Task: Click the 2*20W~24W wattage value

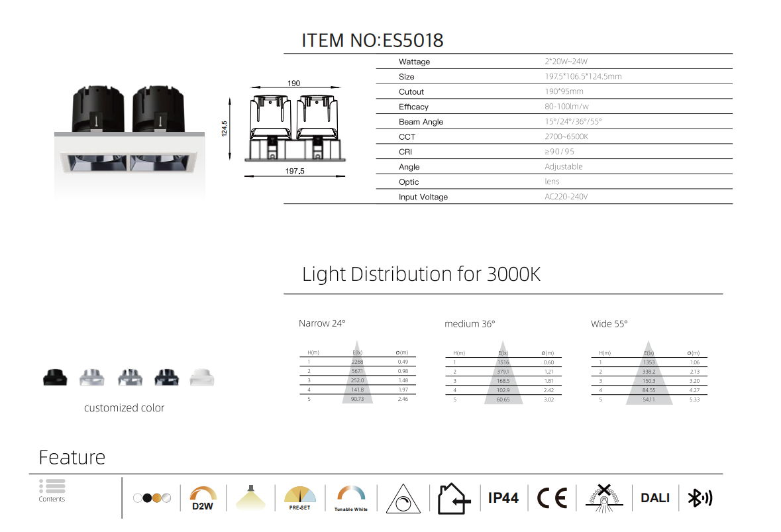Action: [566, 62]
